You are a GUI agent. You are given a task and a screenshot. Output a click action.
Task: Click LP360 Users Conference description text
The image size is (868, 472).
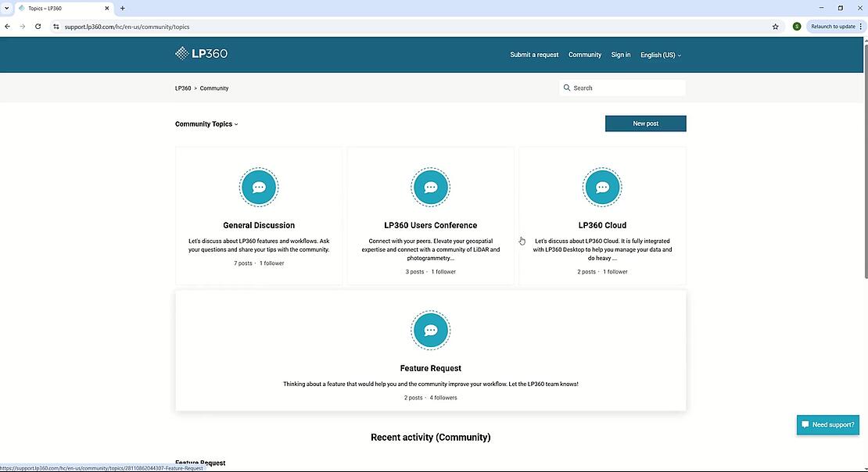click(x=431, y=249)
